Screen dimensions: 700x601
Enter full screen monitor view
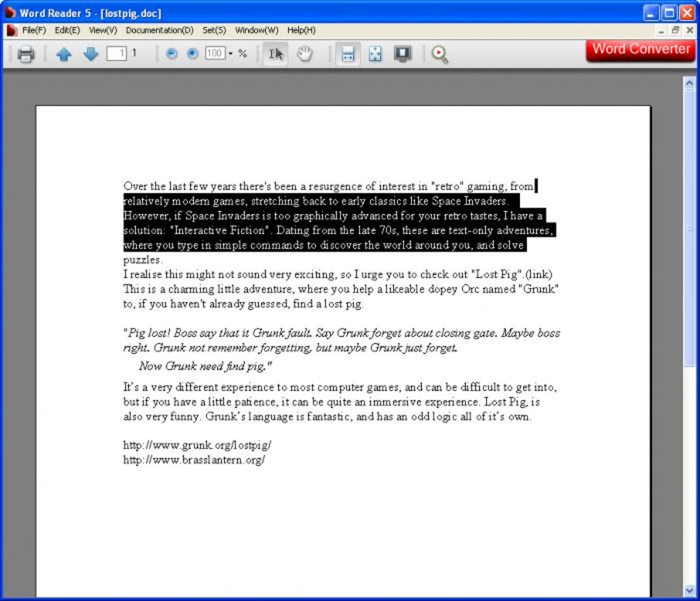(403, 54)
